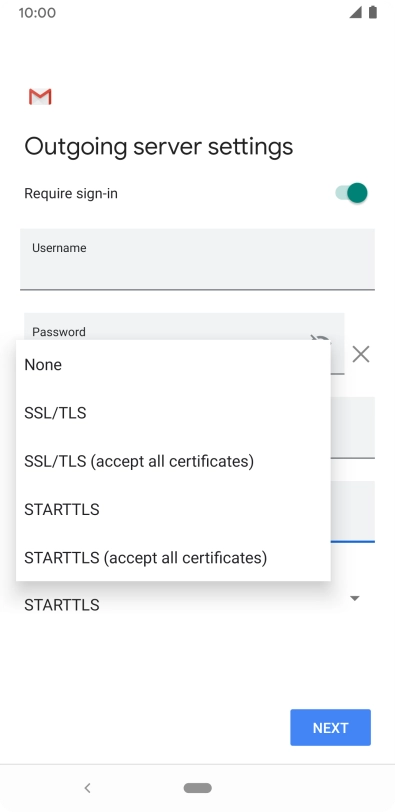Image resolution: width=395 pixels, height=812 pixels.
Task: Tap the status bar clock
Action: [37, 12]
